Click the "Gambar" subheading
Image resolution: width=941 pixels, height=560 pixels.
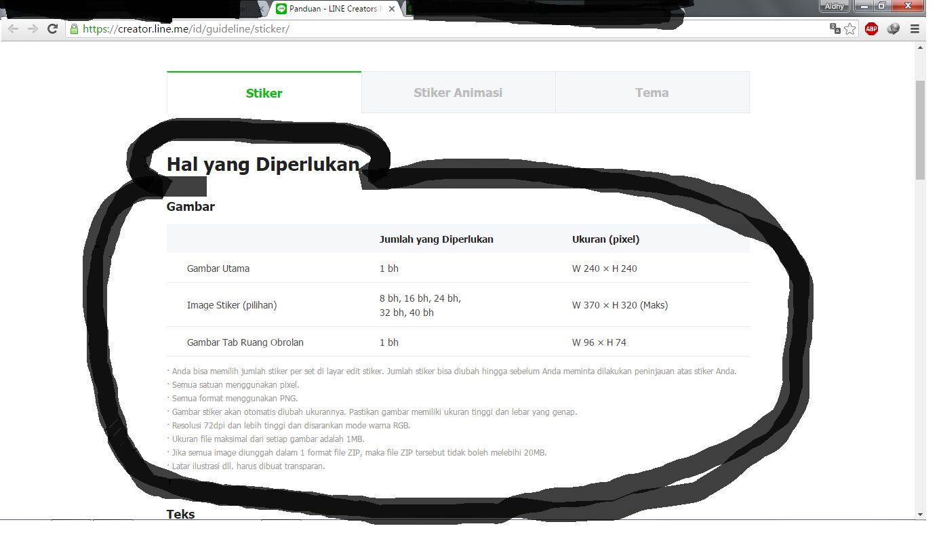191,207
